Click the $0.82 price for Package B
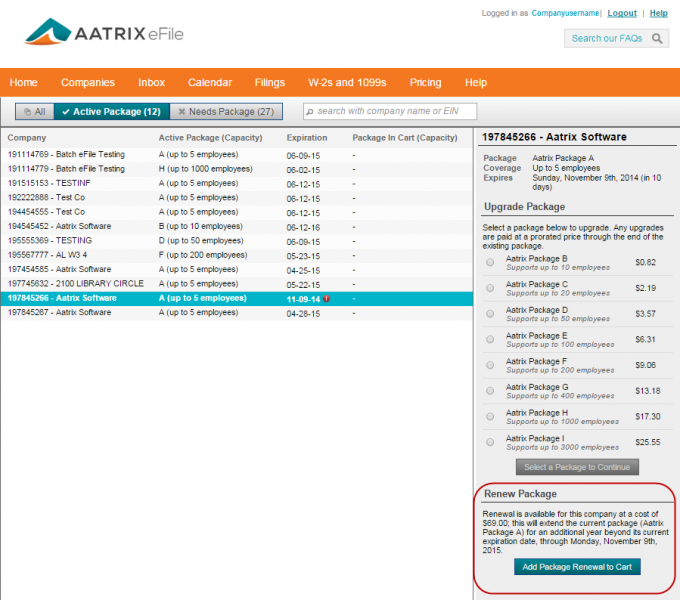The image size is (680, 600). point(645,262)
